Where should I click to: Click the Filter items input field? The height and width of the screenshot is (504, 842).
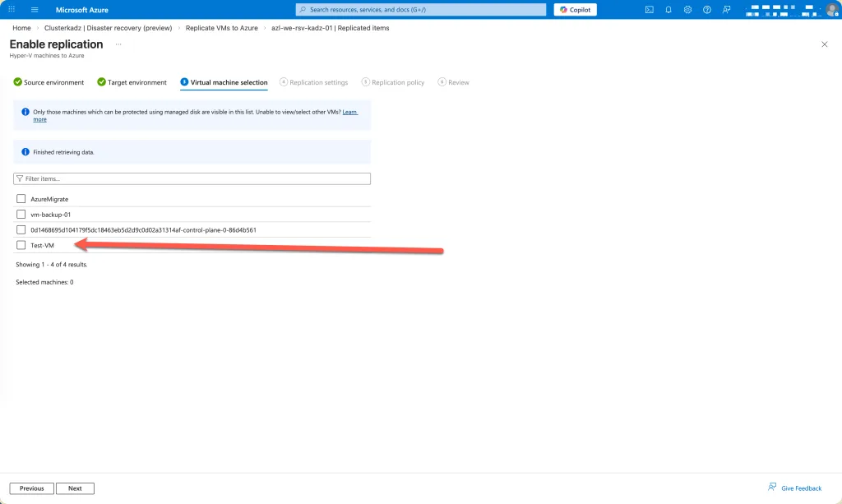click(192, 178)
